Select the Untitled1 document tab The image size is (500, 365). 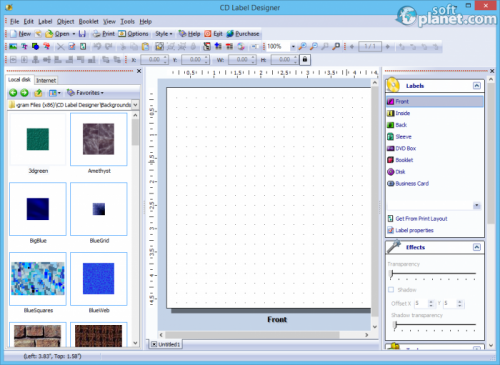[166, 344]
